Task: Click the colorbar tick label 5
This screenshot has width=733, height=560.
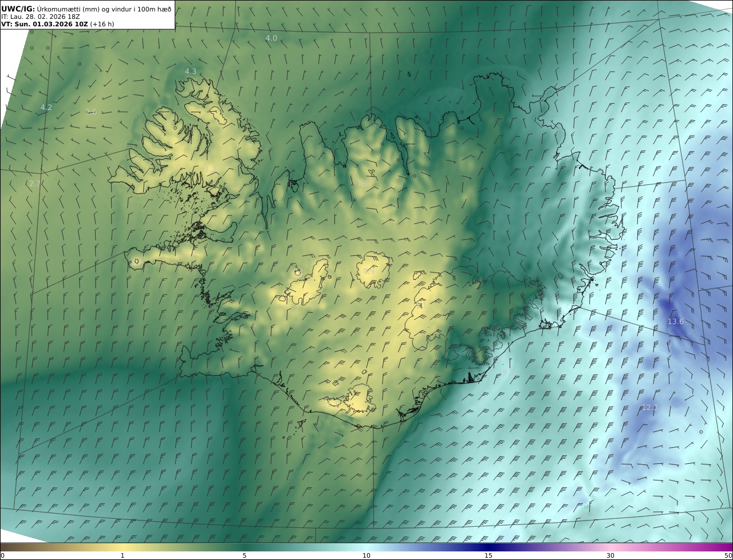Action: (245, 555)
